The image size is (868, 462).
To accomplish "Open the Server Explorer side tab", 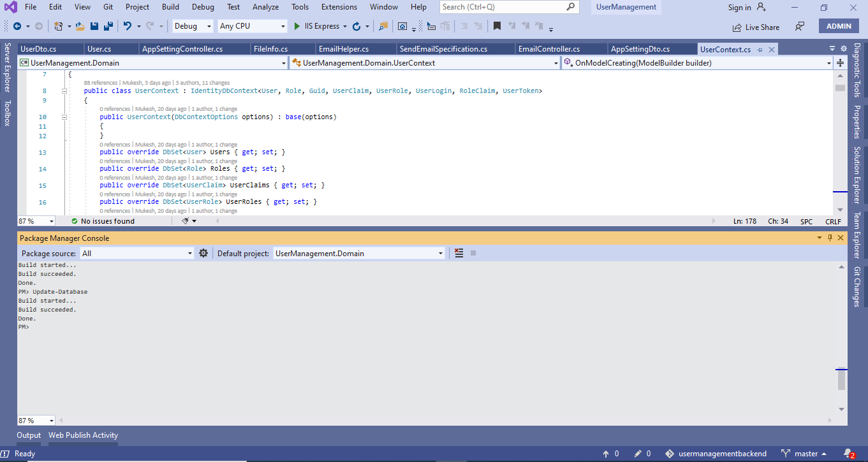I will tap(8, 68).
